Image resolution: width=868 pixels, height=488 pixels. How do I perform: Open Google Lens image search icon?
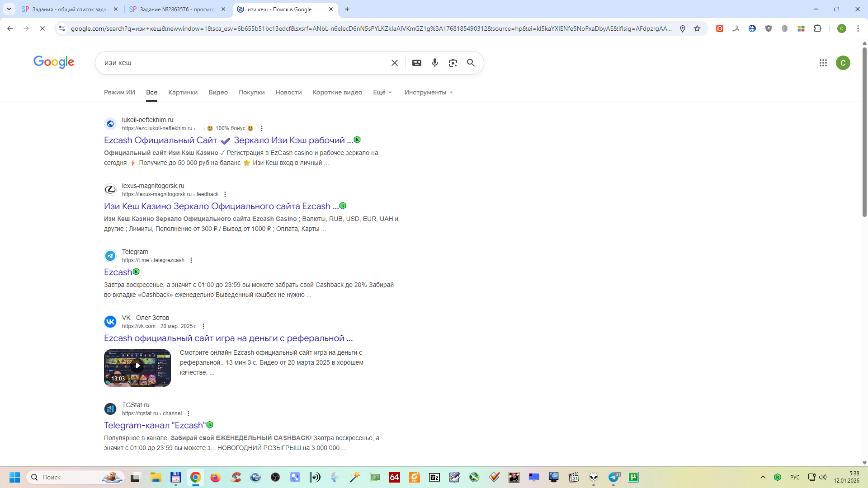453,63
